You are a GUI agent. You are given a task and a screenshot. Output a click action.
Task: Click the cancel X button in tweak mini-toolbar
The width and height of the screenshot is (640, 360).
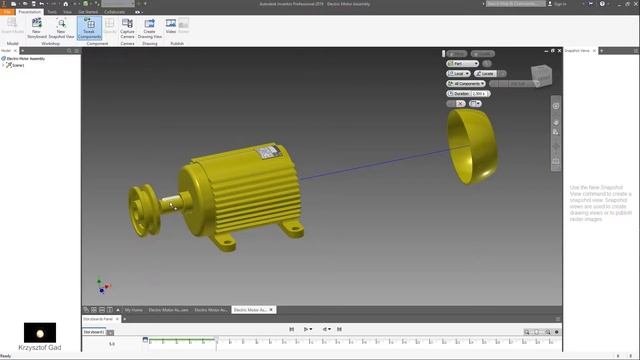coord(460,104)
